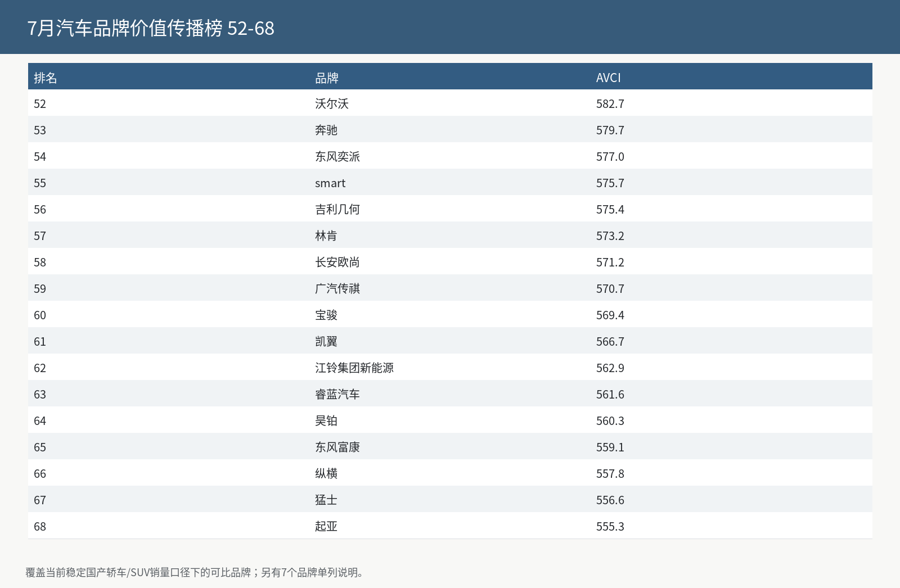Click the AVCI value "557.8"

tap(610, 473)
